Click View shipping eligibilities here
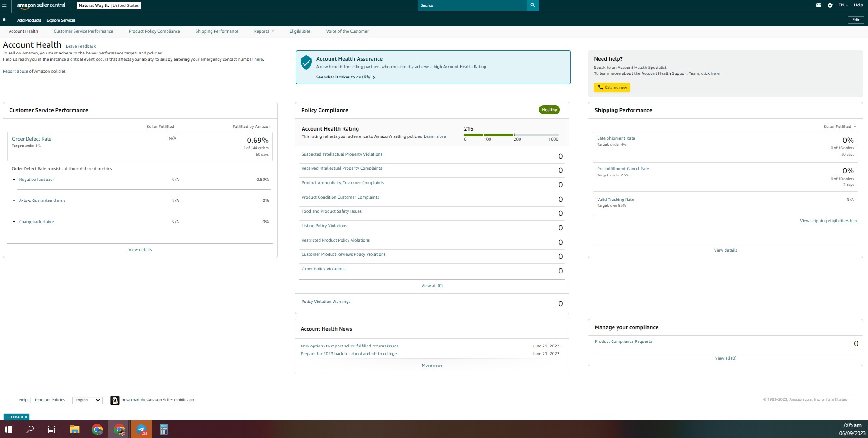Image resolution: width=868 pixels, height=438 pixels. point(829,221)
